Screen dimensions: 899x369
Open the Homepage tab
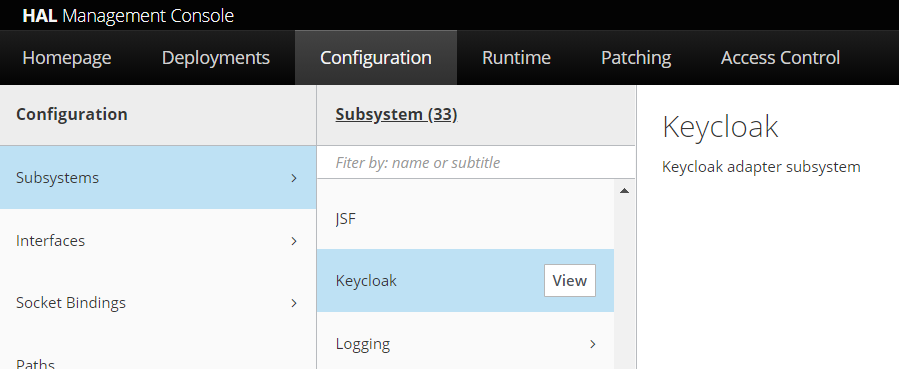tap(67, 58)
